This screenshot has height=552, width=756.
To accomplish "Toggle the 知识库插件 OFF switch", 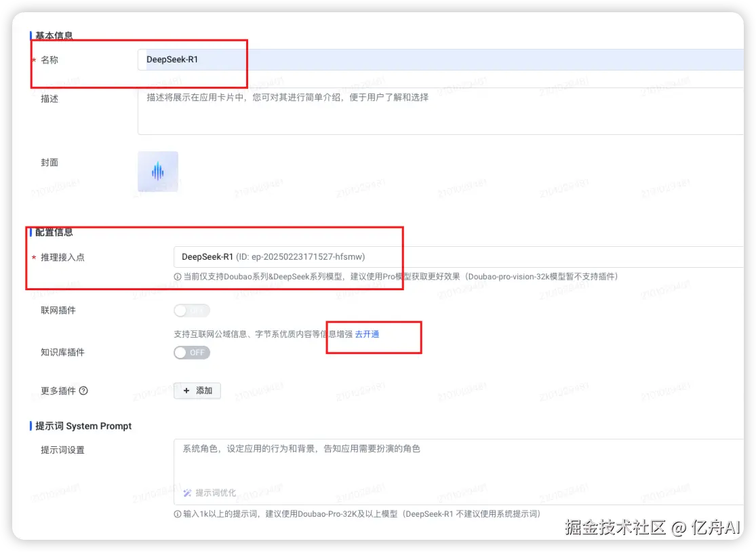I will pyautogui.click(x=192, y=353).
